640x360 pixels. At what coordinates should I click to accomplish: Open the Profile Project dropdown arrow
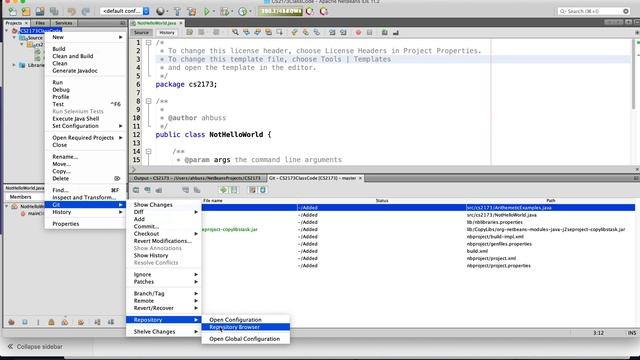pos(250,11)
